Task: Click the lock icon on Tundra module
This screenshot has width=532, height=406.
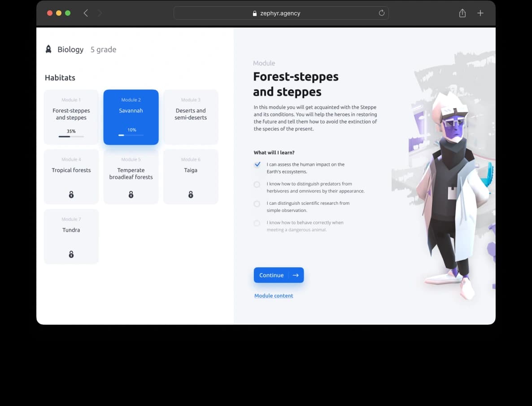Action: [71, 254]
